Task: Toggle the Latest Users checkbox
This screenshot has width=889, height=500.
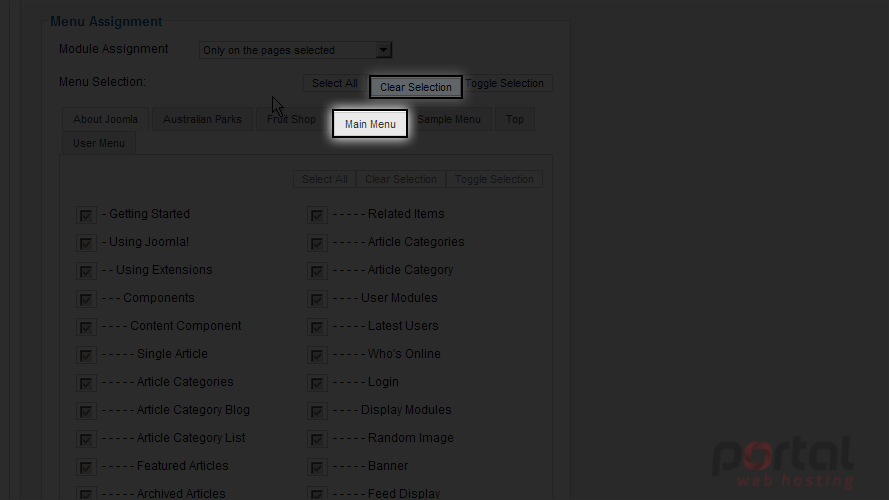Action: (x=317, y=328)
